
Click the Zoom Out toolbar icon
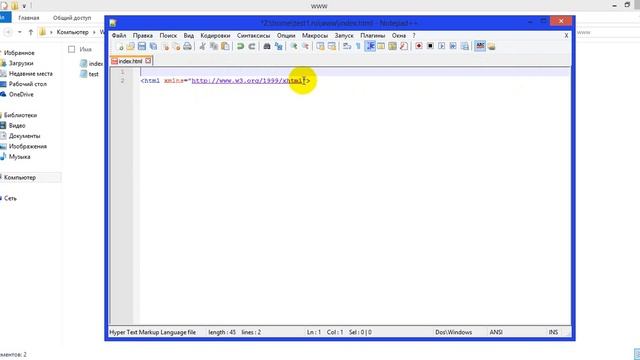305,47
